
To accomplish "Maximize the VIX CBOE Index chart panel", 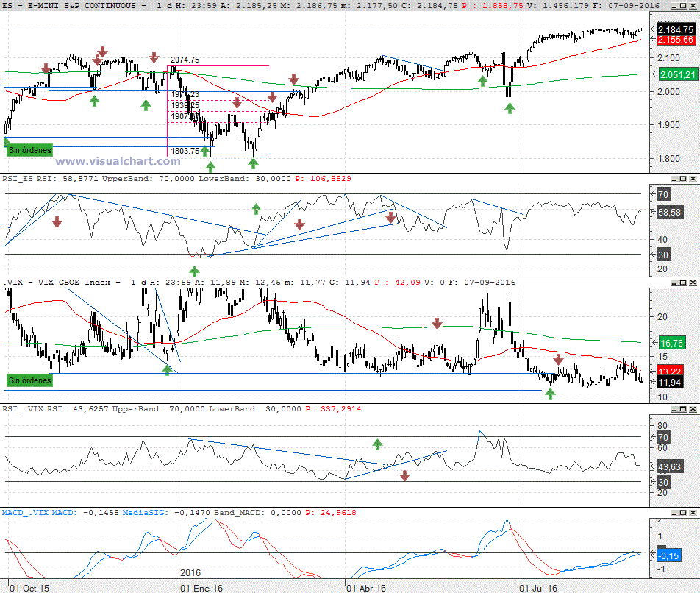I will coord(683,283).
